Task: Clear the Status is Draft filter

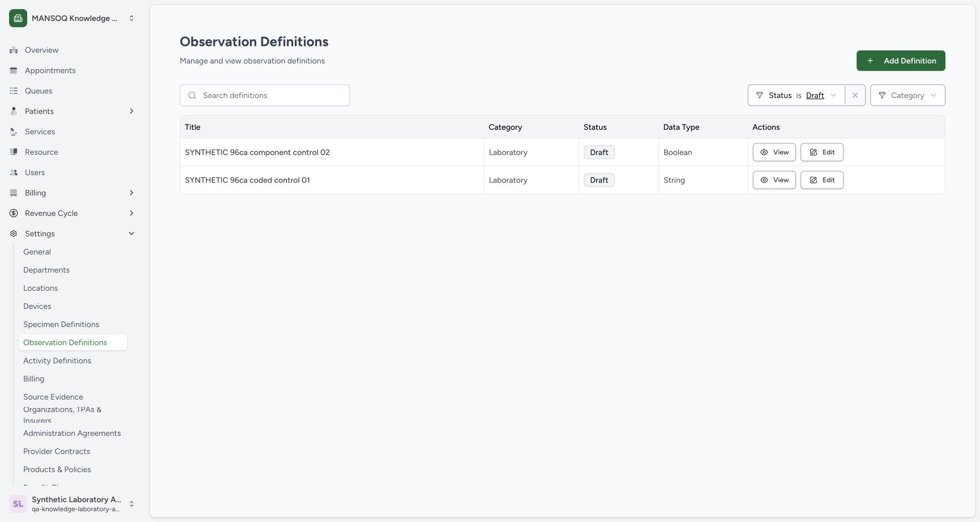Action: [855, 95]
